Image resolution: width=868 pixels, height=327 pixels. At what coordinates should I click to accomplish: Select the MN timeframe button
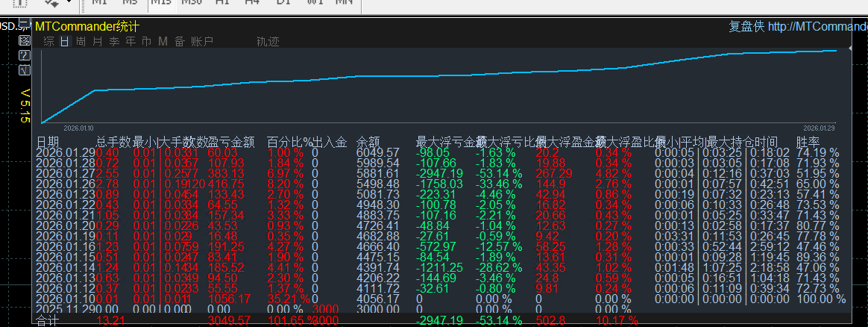tap(345, 3)
